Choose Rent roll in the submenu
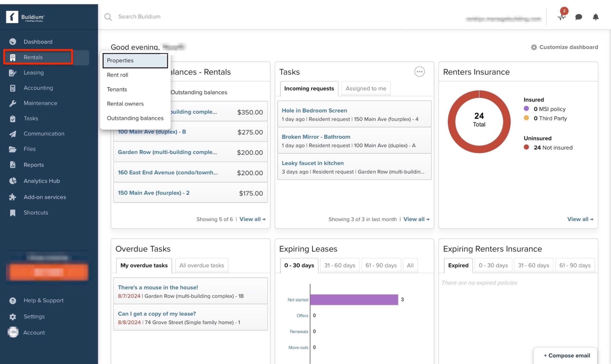The height and width of the screenshot is (364, 611). click(118, 75)
